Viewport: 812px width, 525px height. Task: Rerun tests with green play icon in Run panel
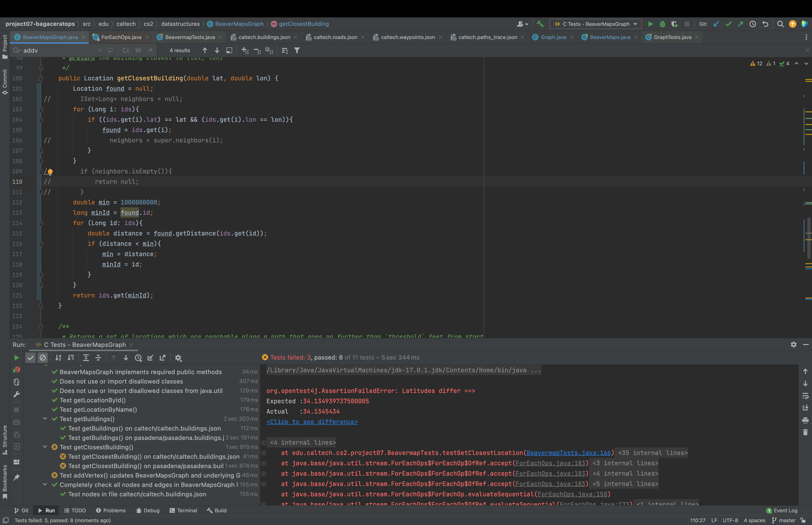(x=16, y=358)
